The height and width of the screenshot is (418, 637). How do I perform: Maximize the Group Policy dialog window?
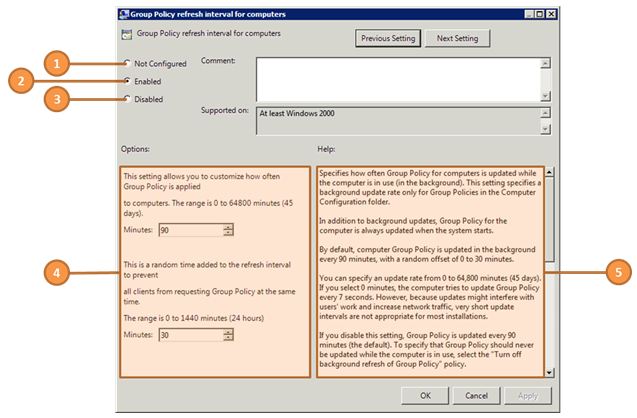(540, 14)
